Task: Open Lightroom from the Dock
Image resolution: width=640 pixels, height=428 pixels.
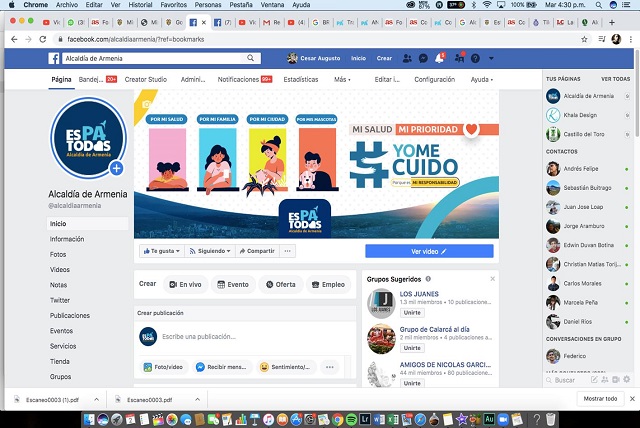Action: (364, 419)
